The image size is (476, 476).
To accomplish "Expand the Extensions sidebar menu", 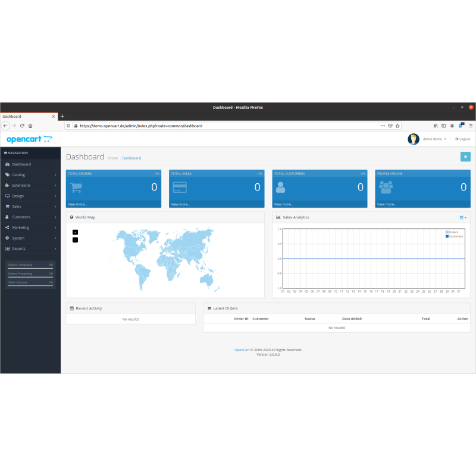I will [x=30, y=186].
